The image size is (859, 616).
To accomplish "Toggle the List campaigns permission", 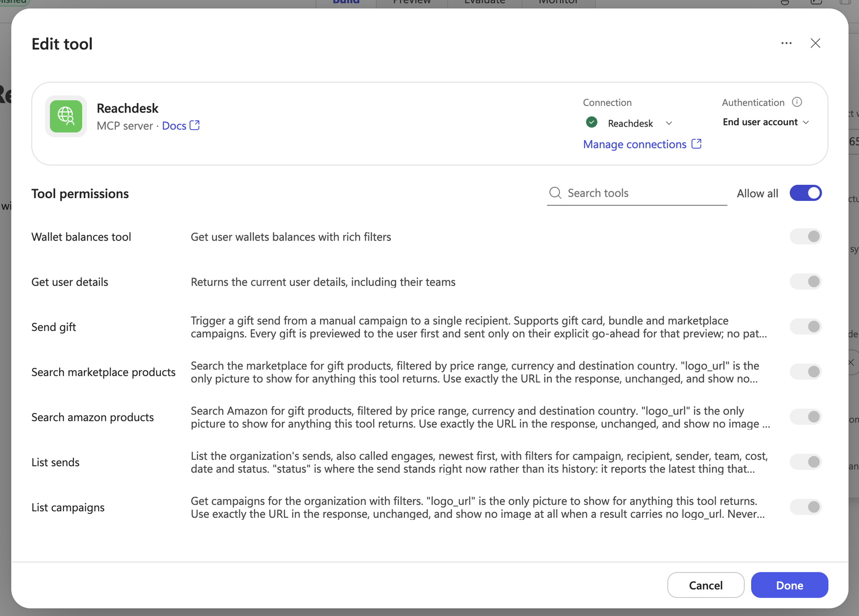I will coord(805,507).
